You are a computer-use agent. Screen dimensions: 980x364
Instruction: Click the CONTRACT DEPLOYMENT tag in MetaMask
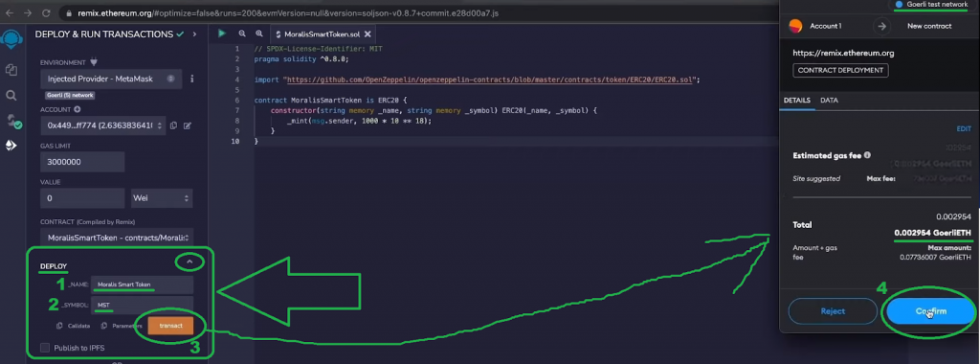tap(840, 70)
